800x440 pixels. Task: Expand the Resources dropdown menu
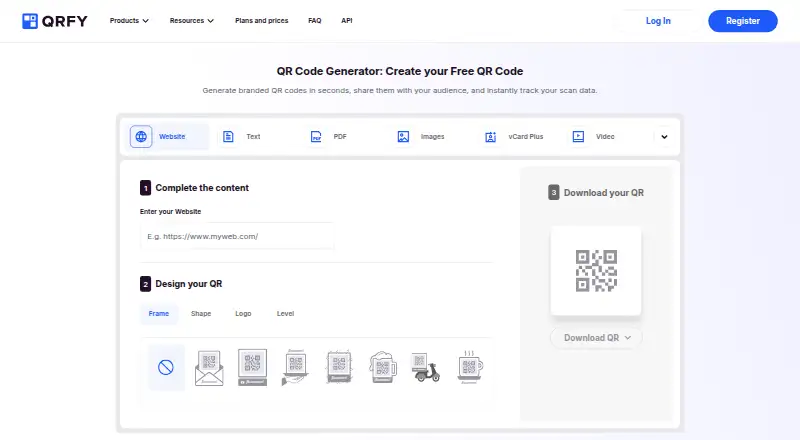192,21
